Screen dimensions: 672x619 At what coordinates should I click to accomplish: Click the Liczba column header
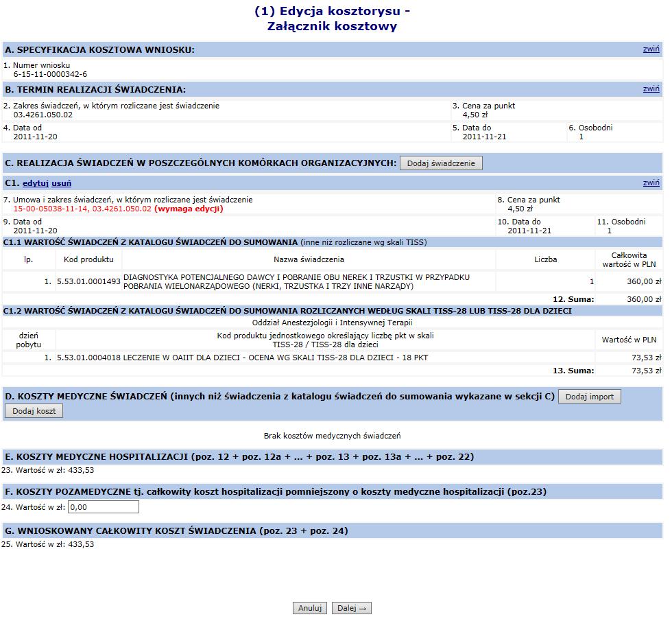pos(546,259)
